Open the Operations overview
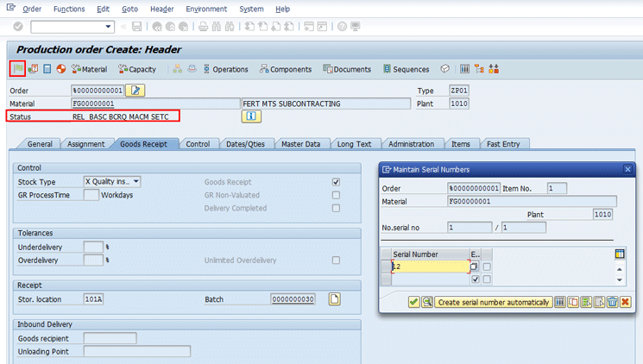 [224, 69]
